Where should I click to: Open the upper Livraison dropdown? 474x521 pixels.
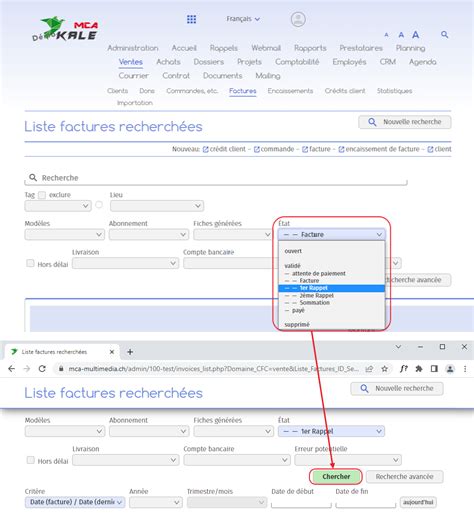[x=125, y=263]
